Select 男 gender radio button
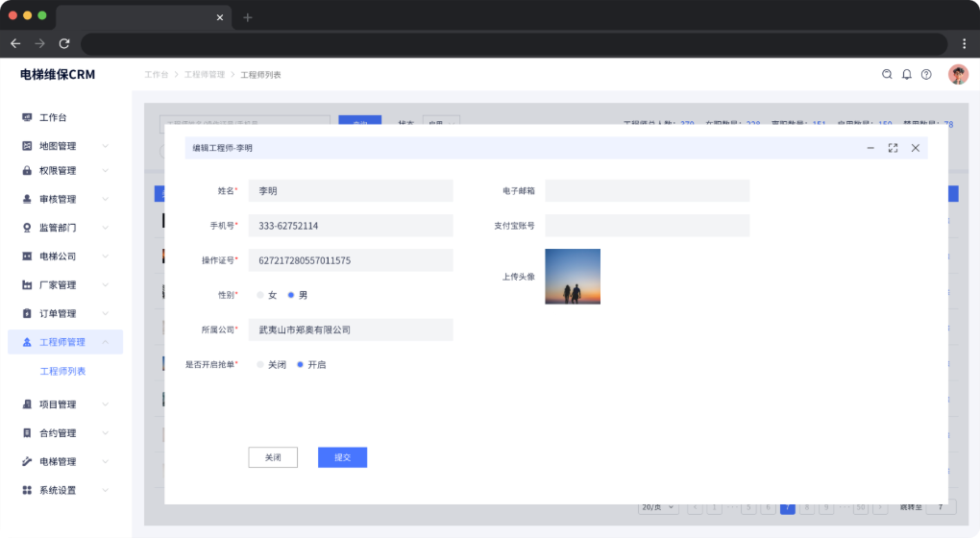 (290, 295)
